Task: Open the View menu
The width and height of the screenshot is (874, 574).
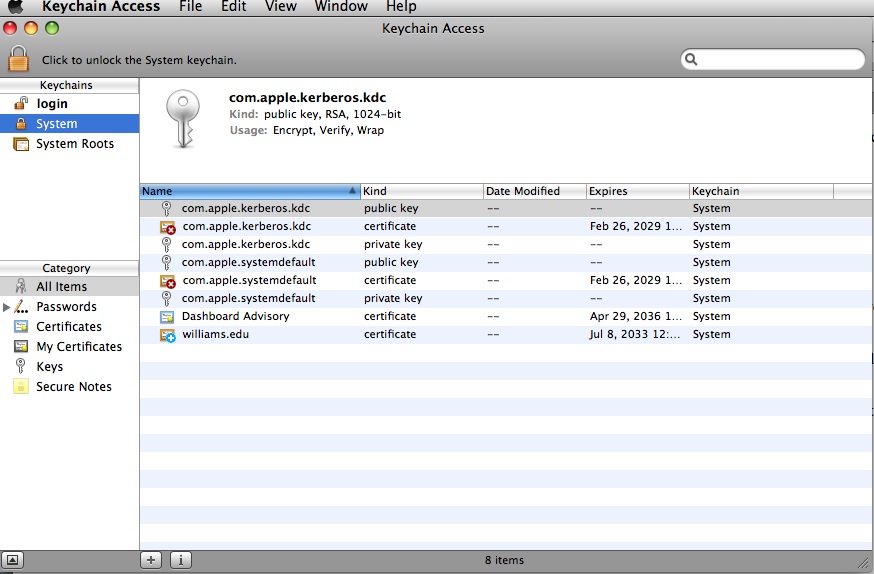Action: (x=280, y=6)
